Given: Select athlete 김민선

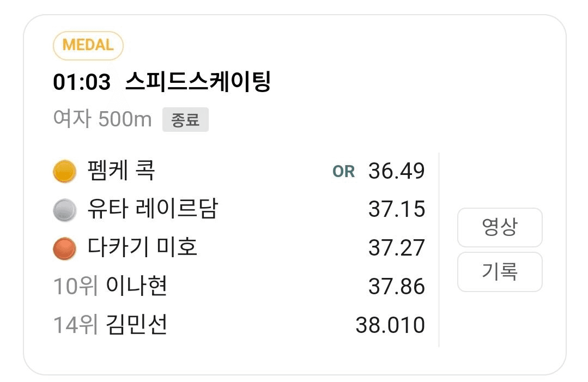Looking at the screenshot, I should [136, 325].
